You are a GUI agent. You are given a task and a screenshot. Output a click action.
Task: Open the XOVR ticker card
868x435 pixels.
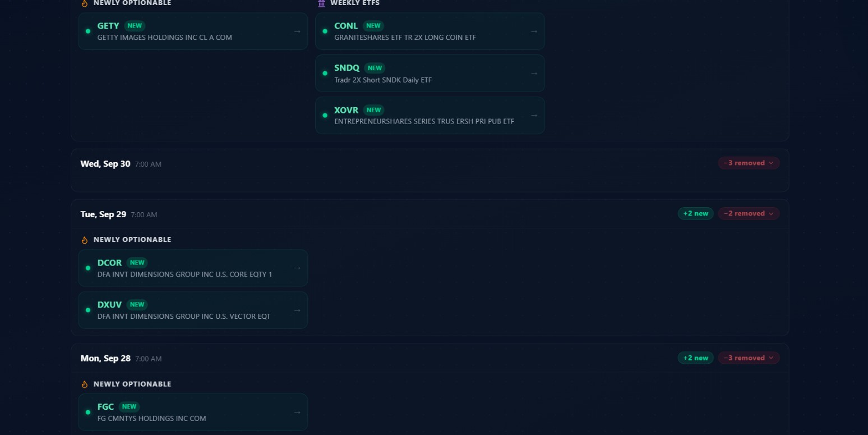coord(430,115)
